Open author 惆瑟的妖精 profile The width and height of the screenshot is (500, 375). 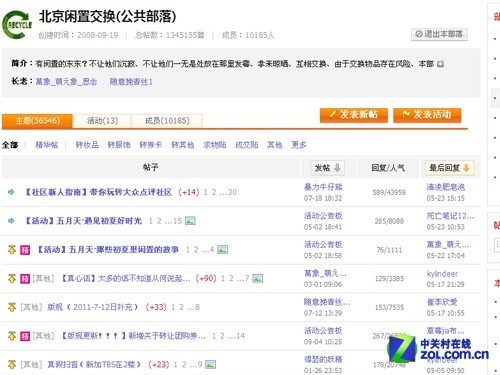(323, 359)
